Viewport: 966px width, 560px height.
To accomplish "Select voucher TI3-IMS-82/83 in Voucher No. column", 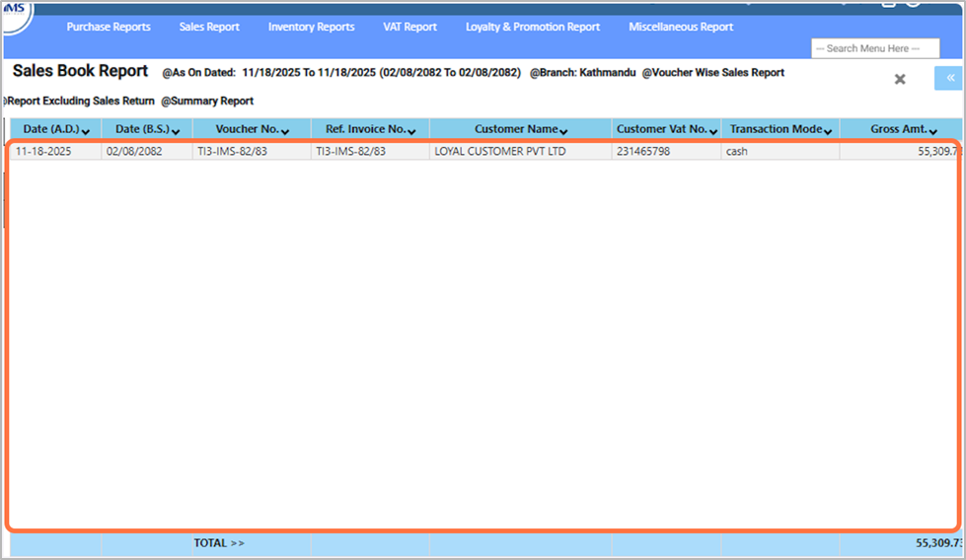I will [232, 152].
